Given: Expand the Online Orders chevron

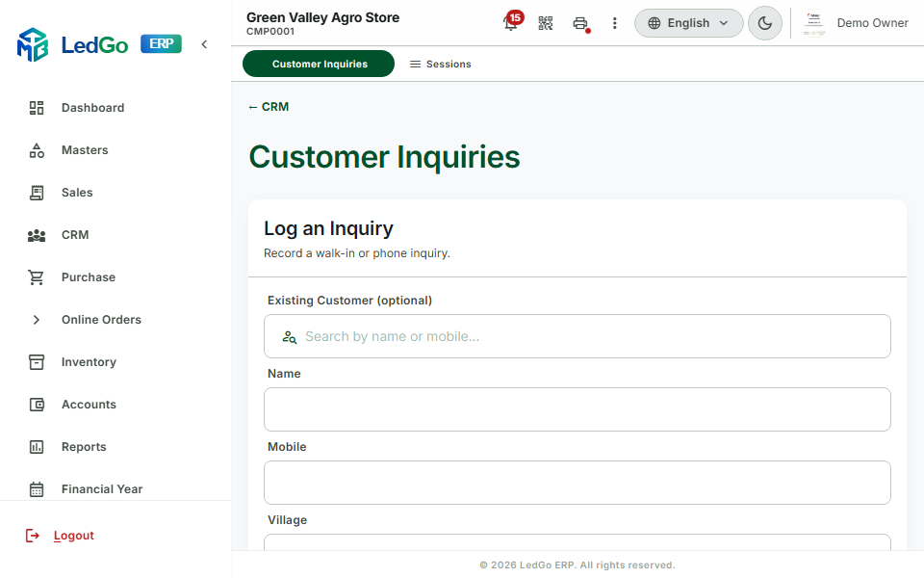Looking at the screenshot, I should coord(37,320).
